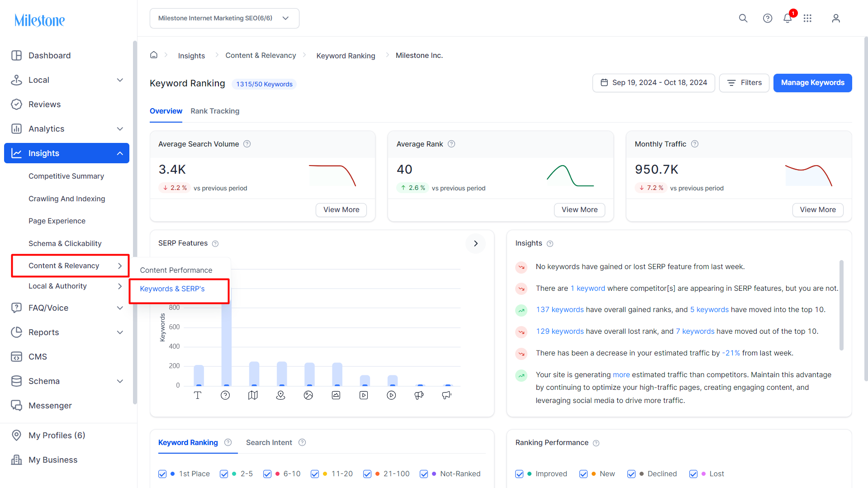Go to home breadcrumb icon
This screenshot has height=488, width=868.
pos(154,55)
